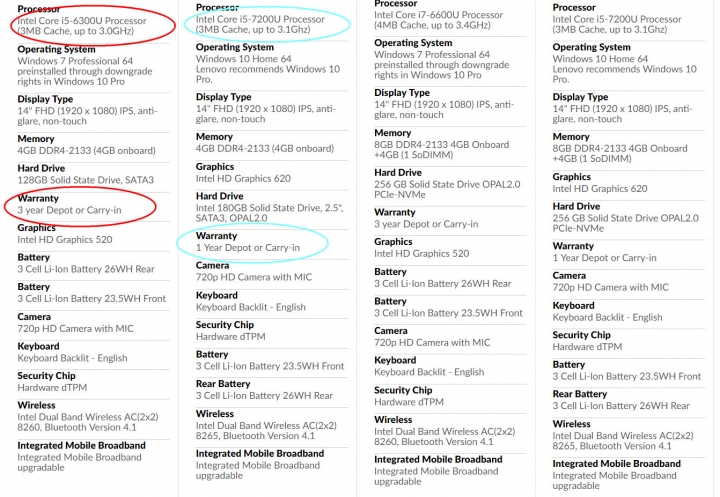The image size is (720, 497).
Task: Click "Memory" heading in i7-6600U column
Action: pyautogui.click(x=393, y=133)
